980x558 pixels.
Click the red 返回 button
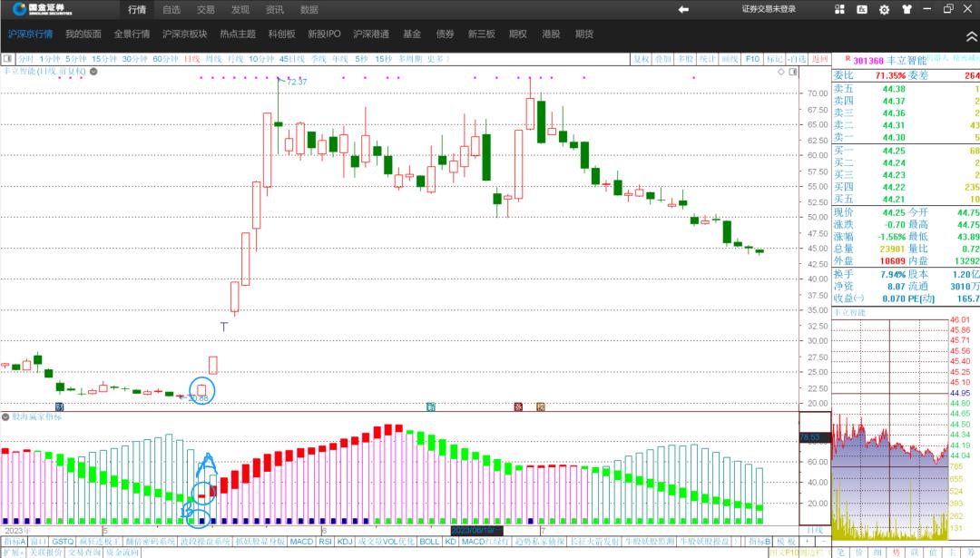[820, 59]
